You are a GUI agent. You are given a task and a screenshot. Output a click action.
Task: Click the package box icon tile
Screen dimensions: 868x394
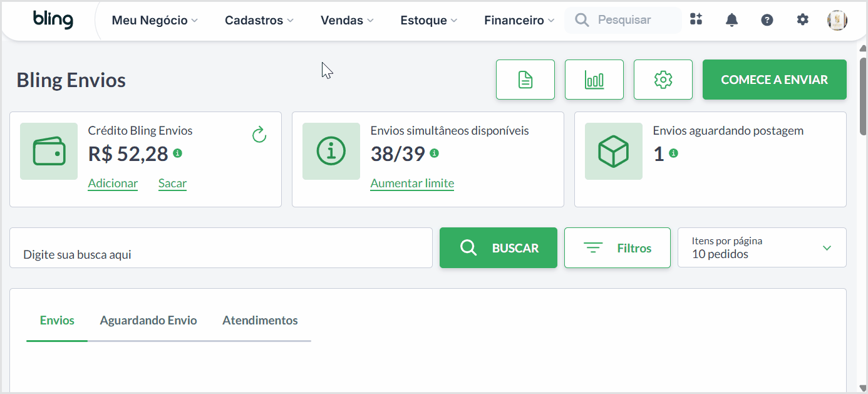[614, 152]
